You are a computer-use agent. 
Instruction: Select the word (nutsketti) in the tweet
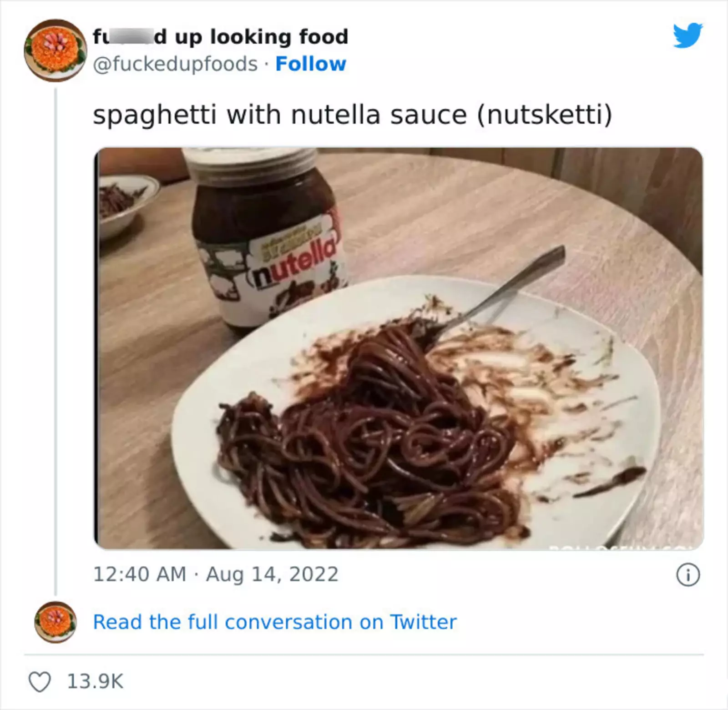point(544,115)
